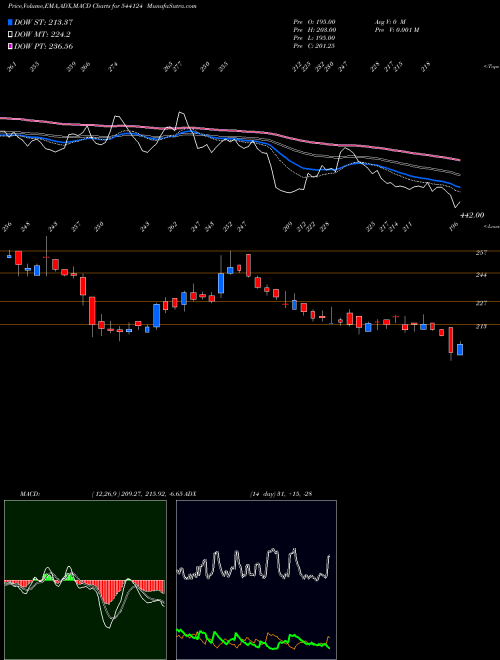Image resolution: width=500 pixels, height=660 pixels.
Task: Click the chart title mentioning MunafaSutra.com
Action: pyautogui.click(x=102, y=6)
